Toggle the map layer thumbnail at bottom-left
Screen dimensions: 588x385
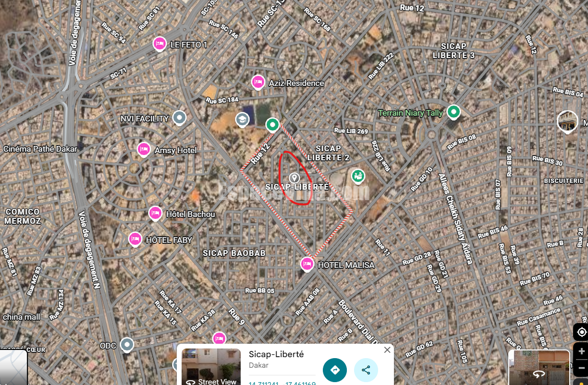click(13, 368)
